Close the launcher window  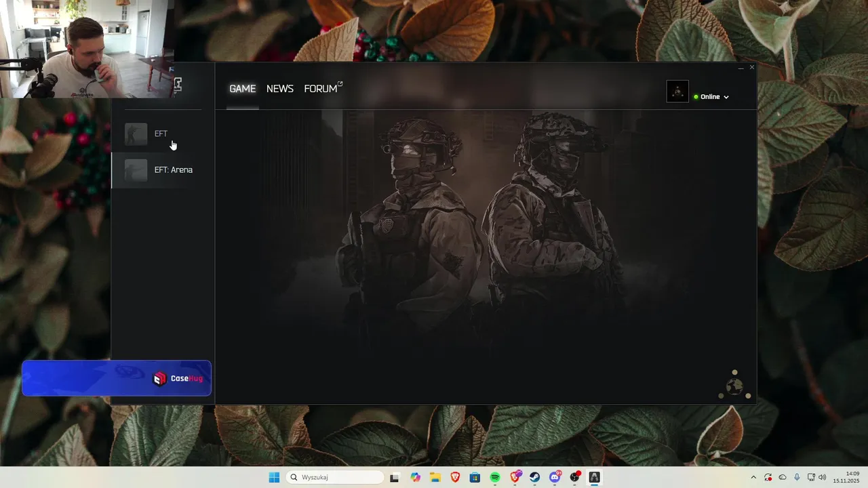[751, 68]
